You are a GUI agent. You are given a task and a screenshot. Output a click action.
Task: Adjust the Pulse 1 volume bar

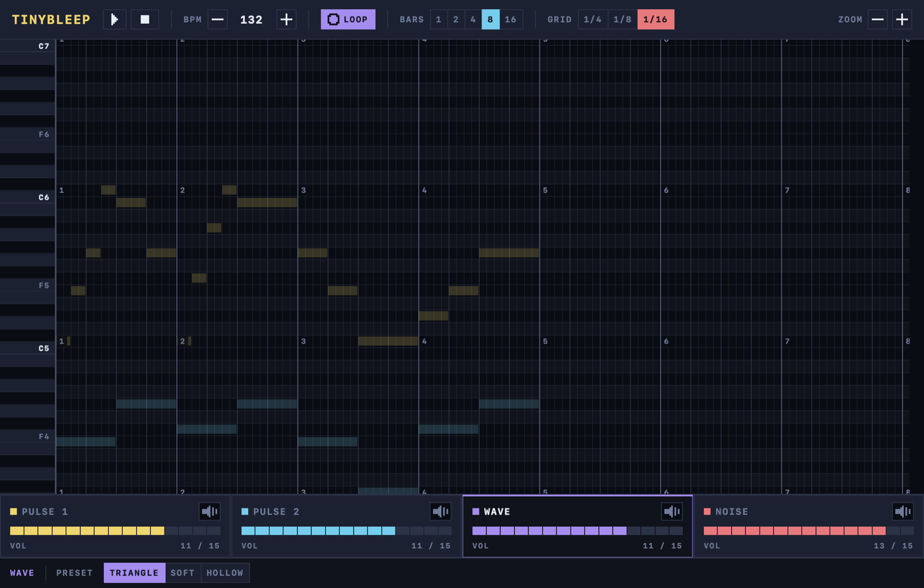(115, 531)
